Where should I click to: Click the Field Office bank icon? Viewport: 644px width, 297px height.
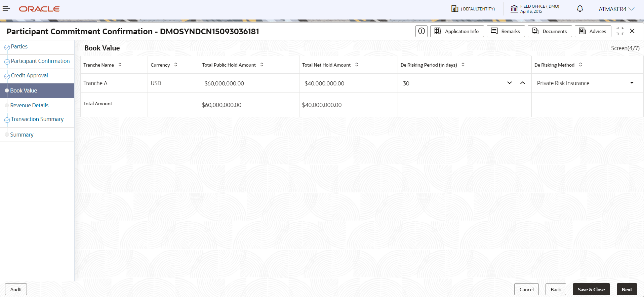[514, 9]
